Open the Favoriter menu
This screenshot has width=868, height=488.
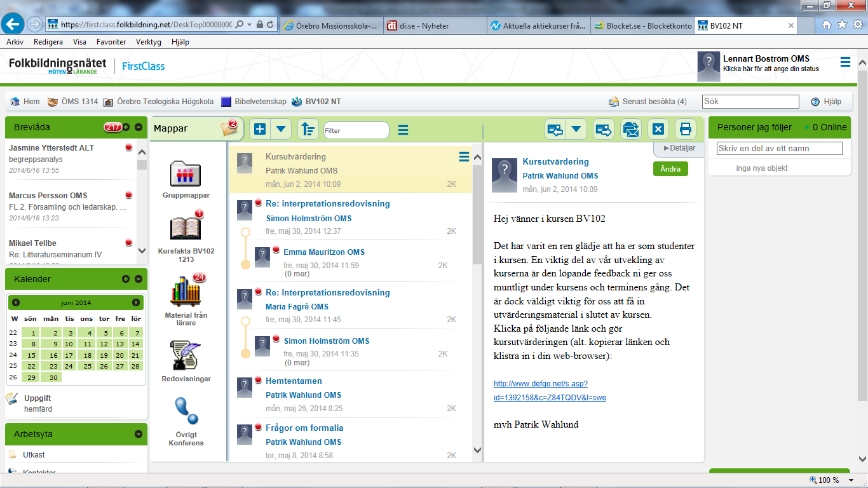tap(111, 42)
